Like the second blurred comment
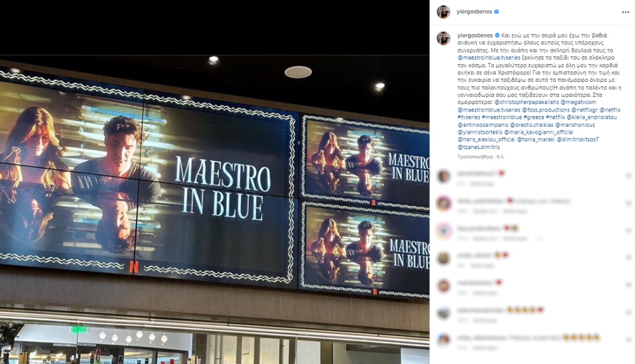Image resolution: width=635 pixels, height=364 pixels. click(x=628, y=203)
